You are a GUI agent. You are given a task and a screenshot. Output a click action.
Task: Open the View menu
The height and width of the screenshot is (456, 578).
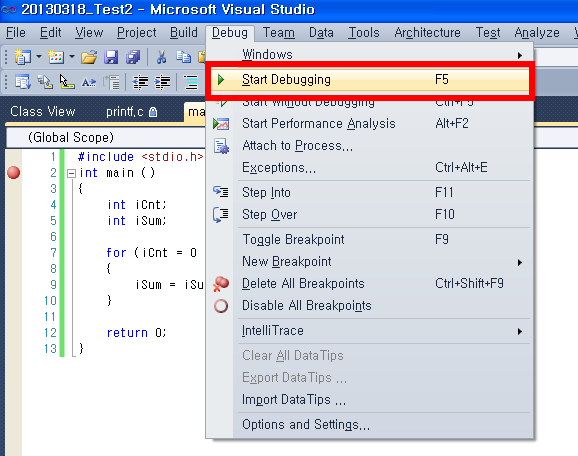click(x=89, y=33)
